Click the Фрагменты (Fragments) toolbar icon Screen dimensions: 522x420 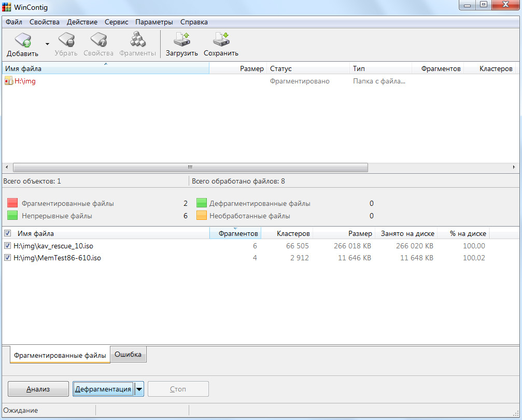(x=137, y=40)
